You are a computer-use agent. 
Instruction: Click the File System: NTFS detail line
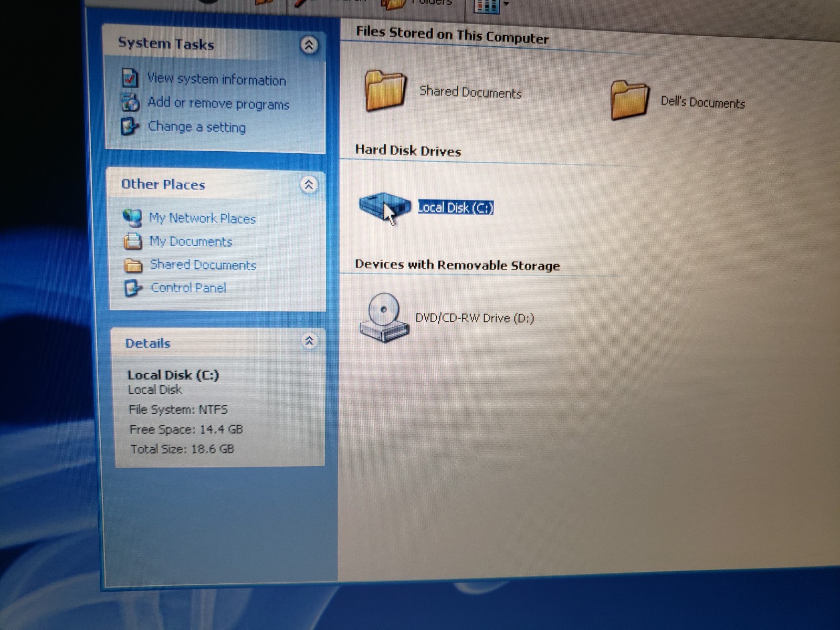pos(178,409)
